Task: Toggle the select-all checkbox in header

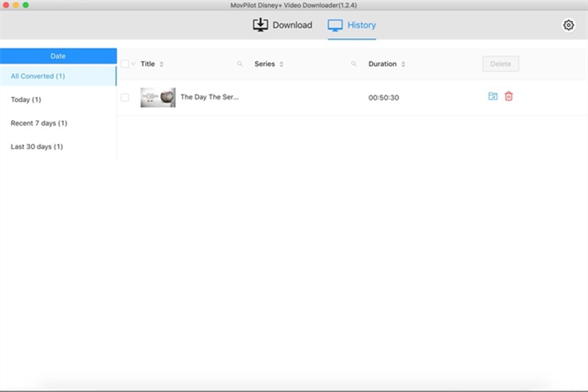Action: (x=125, y=64)
